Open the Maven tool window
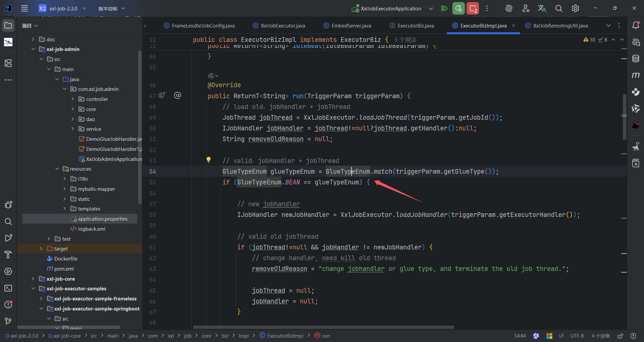This screenshot has width=644, height=342. [636, 75]
